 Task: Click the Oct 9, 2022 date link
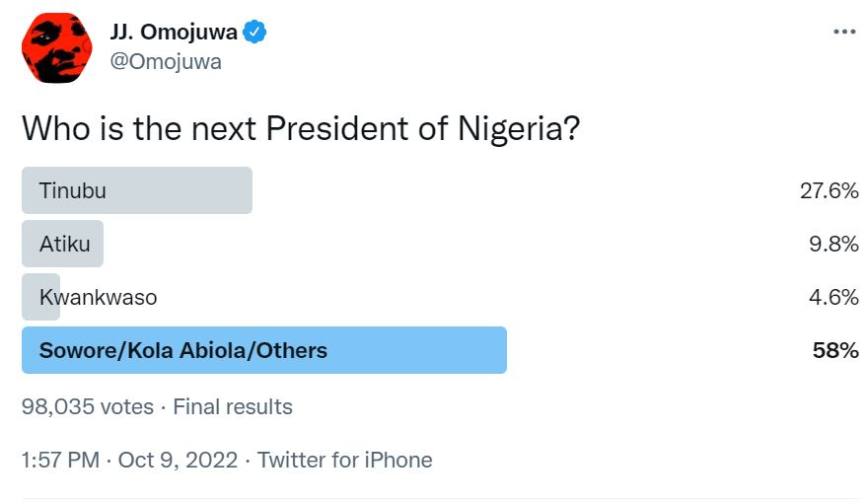tap(178, 461)
